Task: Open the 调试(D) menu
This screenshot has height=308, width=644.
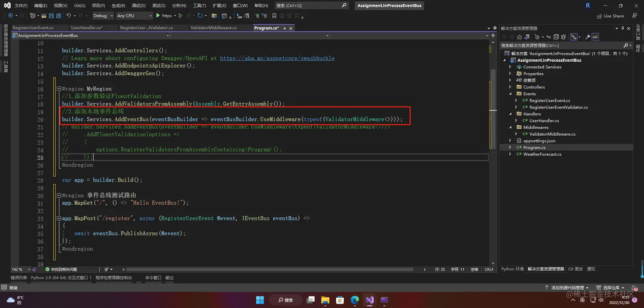Action: point(138,6)
